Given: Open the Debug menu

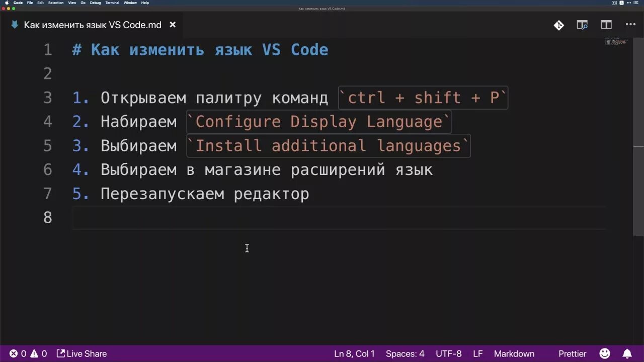Looking at the screenshot, I should pos(95,3).
